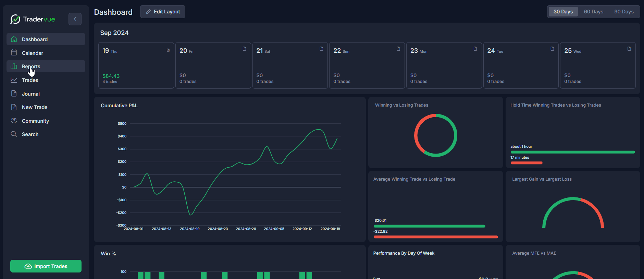Open journal note icon for 22 Sun
This screenshot has height=279, width=644.
398,49
